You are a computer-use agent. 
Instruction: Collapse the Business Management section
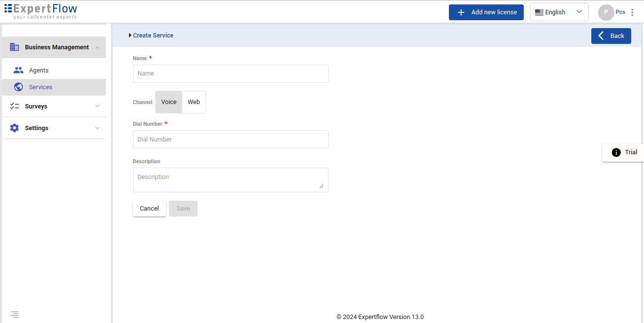(98, 47)
